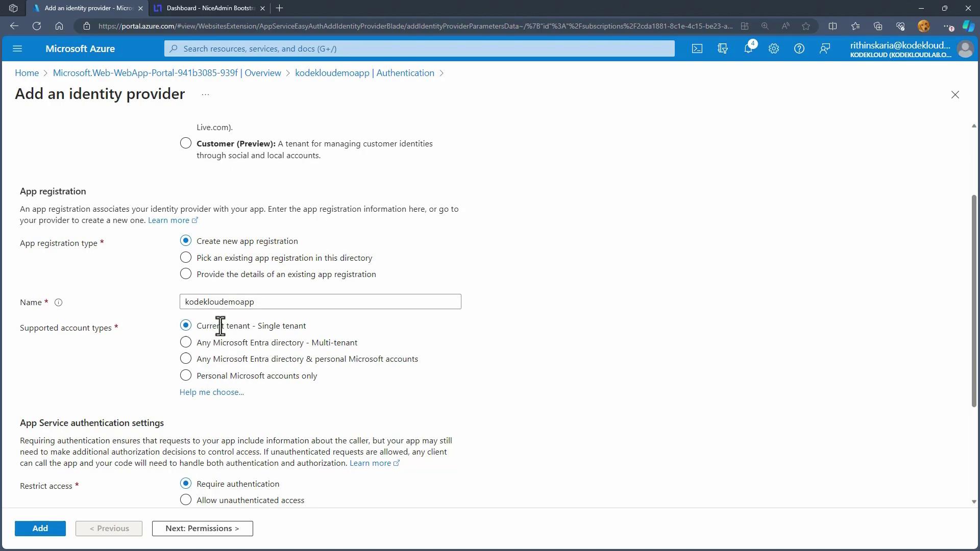
Task: Open Azure Cloud Shell icon
Action: 697,48
